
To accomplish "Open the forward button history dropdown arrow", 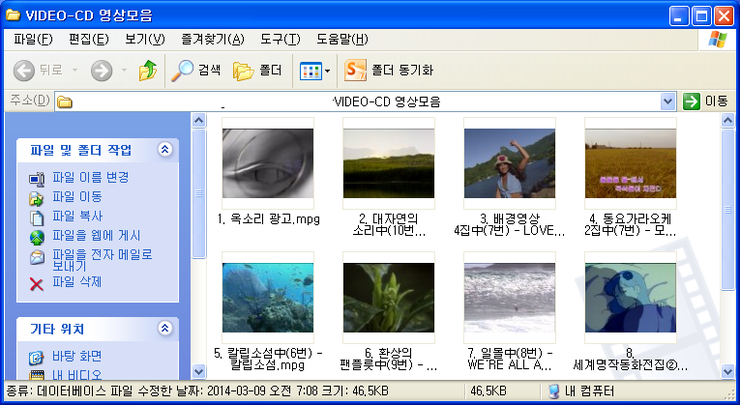I will click(124, 71).
